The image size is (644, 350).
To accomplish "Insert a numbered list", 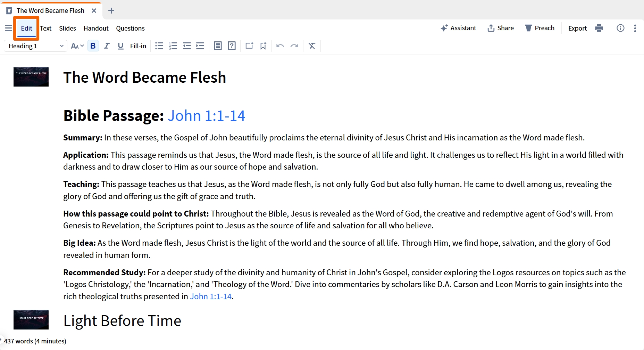I will click(173, 46).
